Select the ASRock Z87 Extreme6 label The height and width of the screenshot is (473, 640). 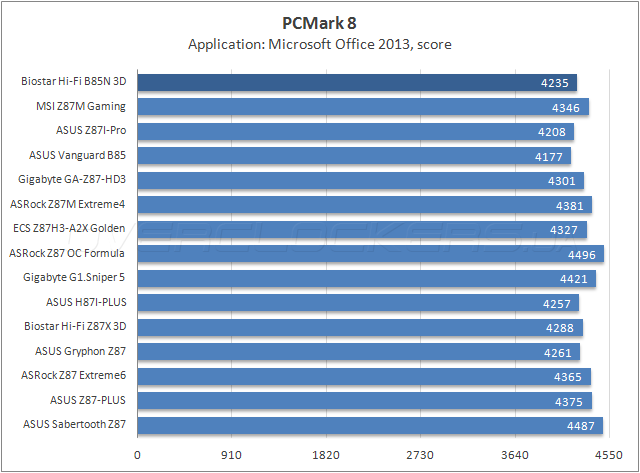74,375
